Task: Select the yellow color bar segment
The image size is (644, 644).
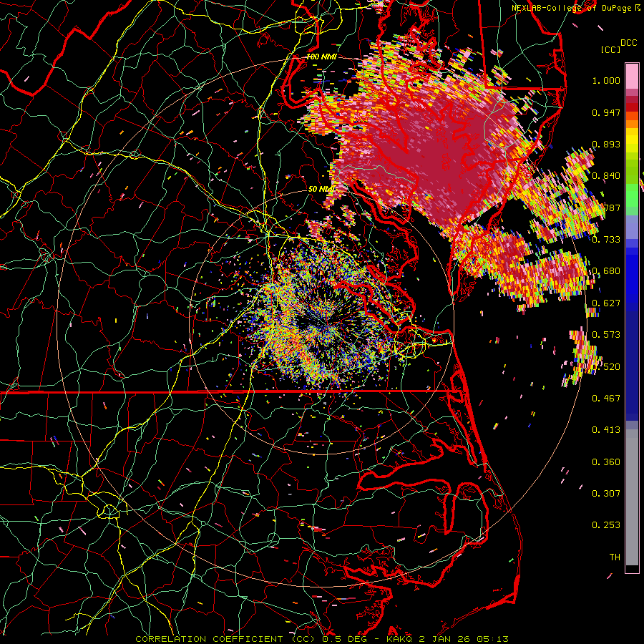Action: click(x=632, y=140)
